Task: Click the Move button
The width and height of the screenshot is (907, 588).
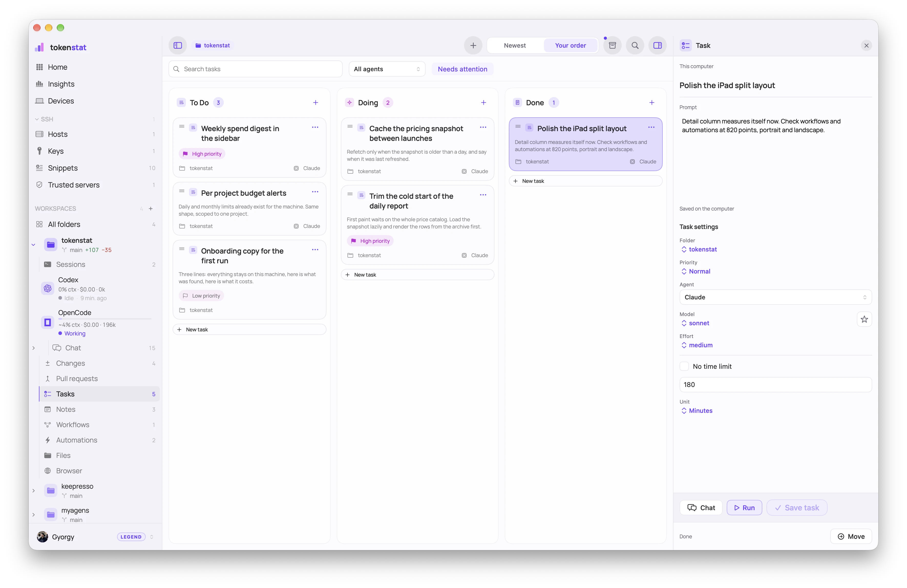Action: pos(851,537)
